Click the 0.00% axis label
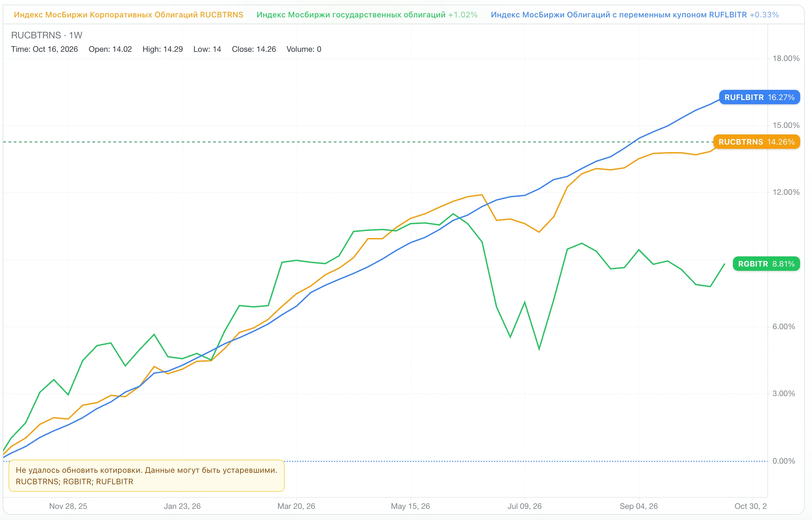 pos(783,461)
